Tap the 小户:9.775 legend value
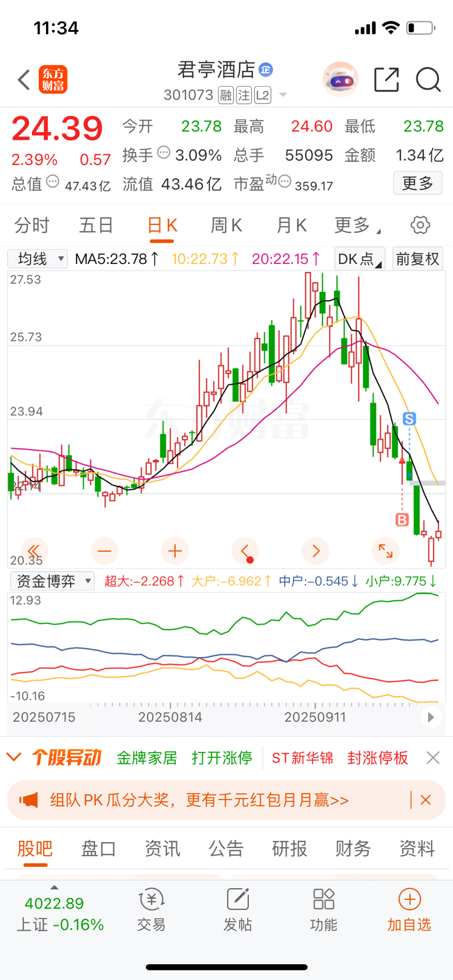453x980 pixels. tap(401, 581)
